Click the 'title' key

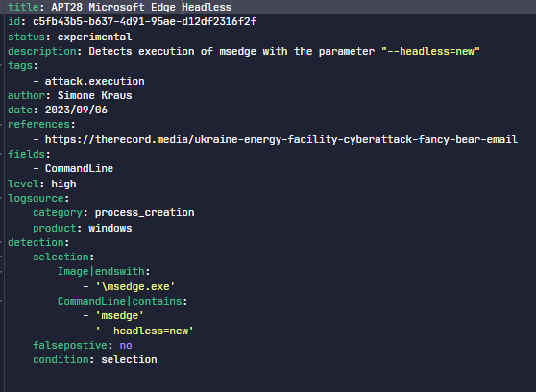point(23,7)
